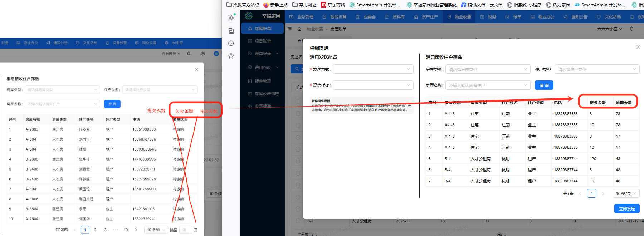644x236 pixels.
Task: Open 房屋类型 dropdown in 催缴提醒 dialog
Action: pos(488,69)
